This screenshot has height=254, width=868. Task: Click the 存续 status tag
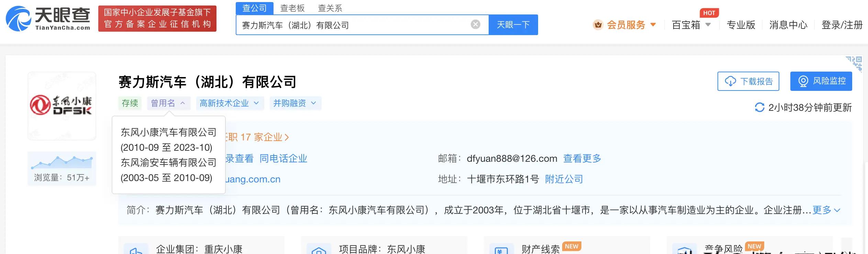(130, 103)
